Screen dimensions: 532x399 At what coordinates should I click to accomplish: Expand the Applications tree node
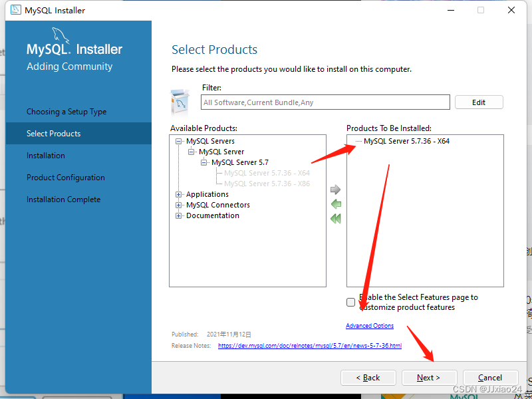click(x=178, y=194)
